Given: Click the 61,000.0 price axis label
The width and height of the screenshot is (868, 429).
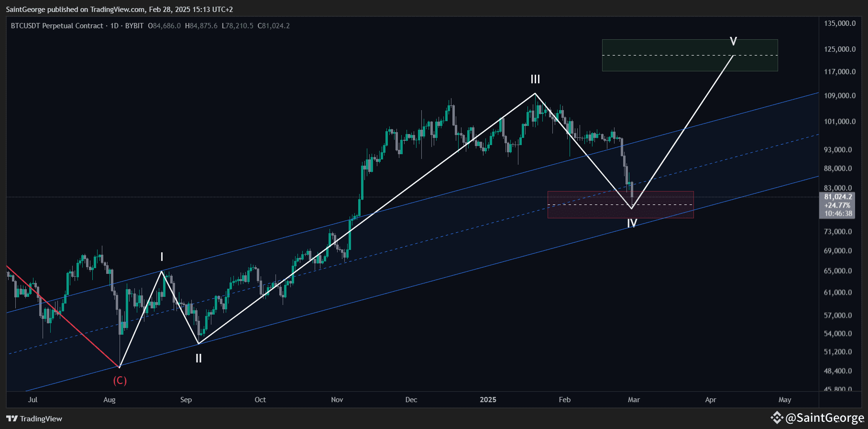Looking at the screenshot, I should [838, 293].
